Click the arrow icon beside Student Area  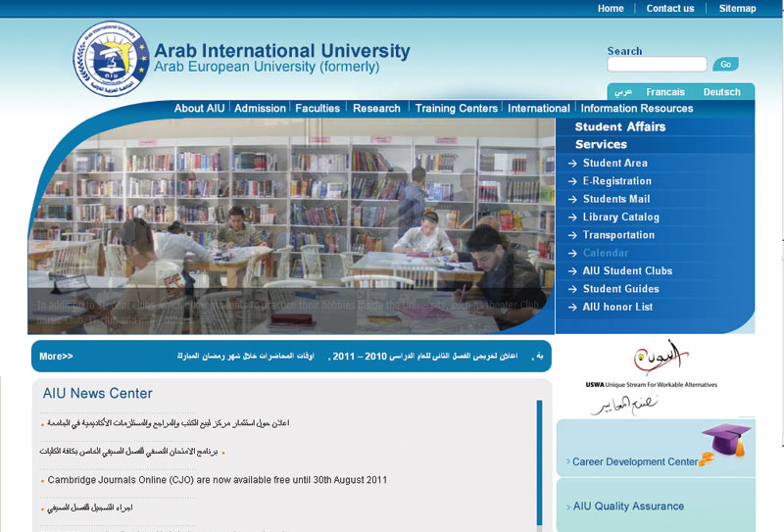[572, 164]
